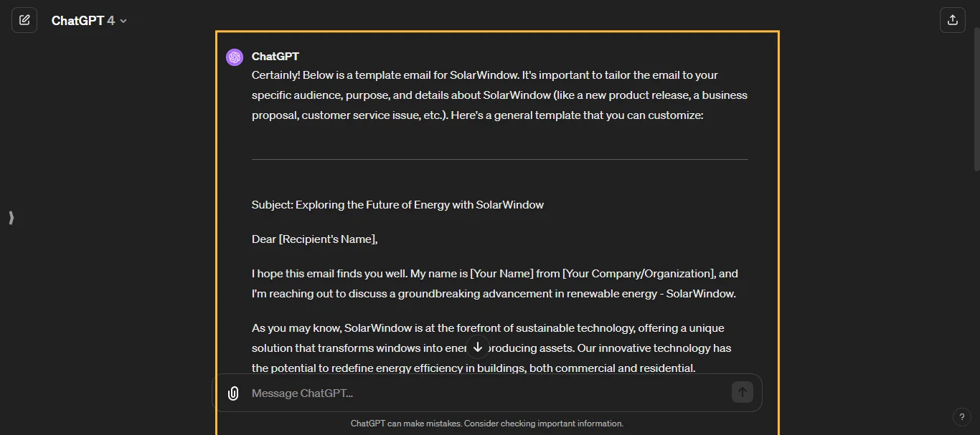Start a new chat with the compose icon
This screenshot has height=435, width=980.
[x=24, y=19]
